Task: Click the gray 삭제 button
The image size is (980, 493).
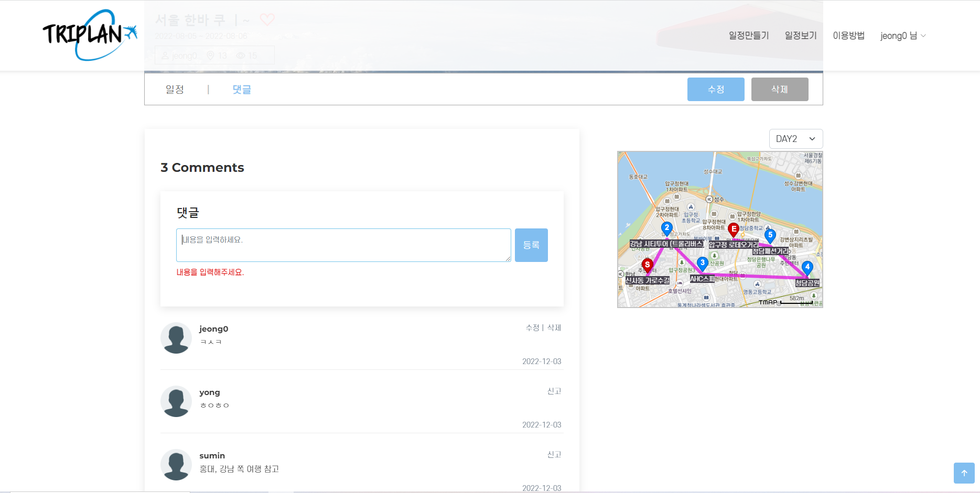Action: 780,89
